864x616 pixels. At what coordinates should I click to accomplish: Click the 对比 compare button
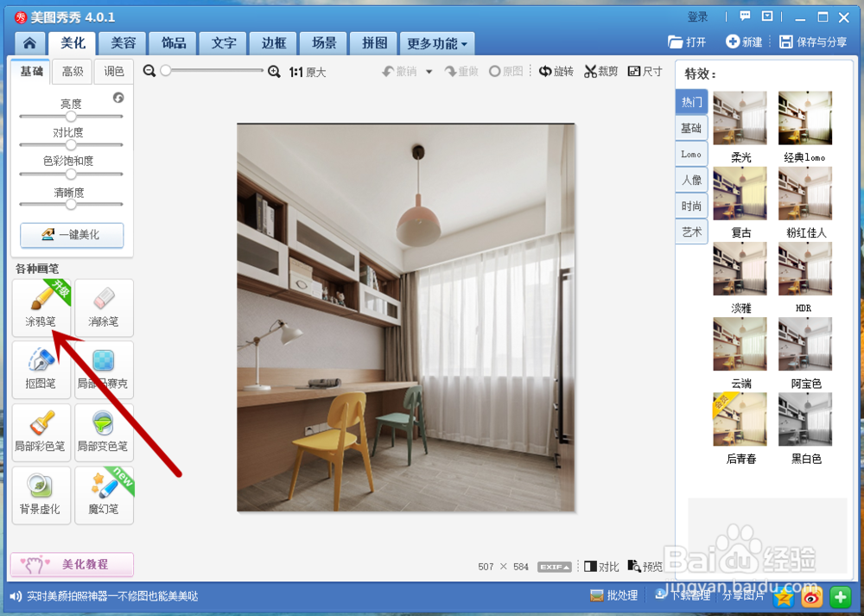coord(601,567)
